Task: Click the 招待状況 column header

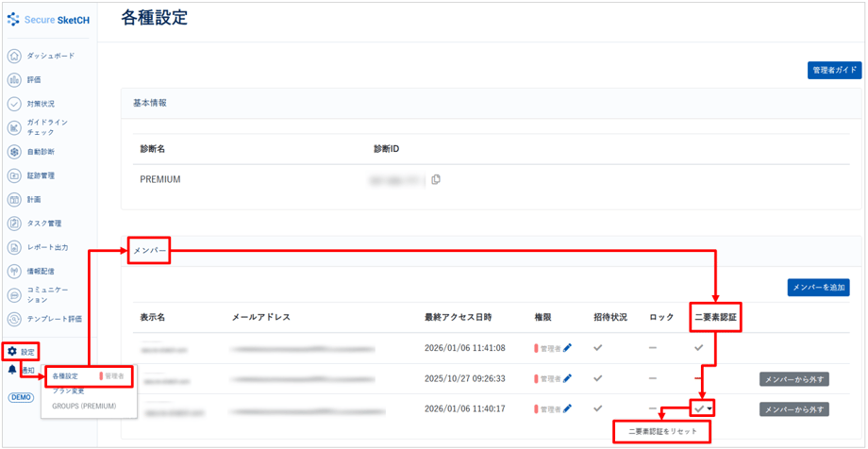Action: tap(609, 317)
